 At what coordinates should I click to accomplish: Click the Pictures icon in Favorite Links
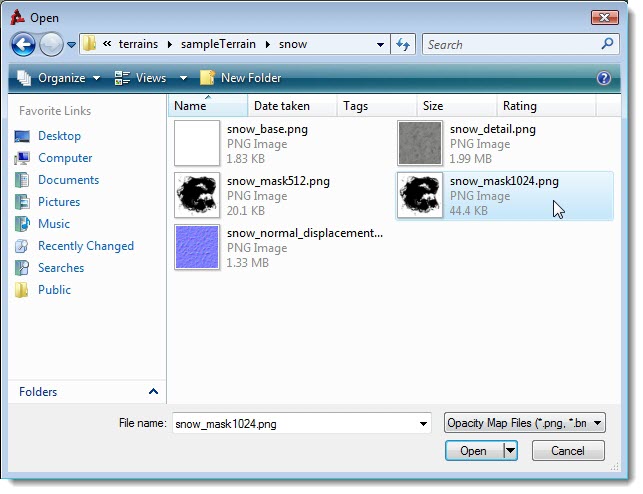[22, 202]
